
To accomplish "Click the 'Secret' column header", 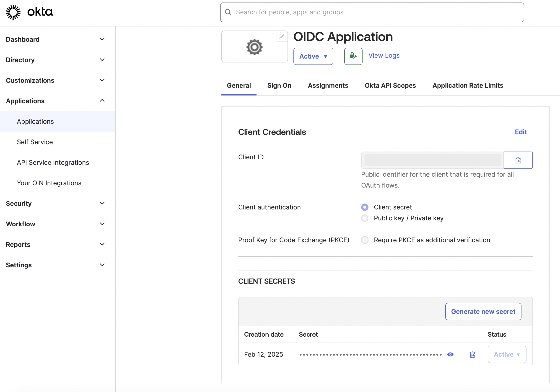I will [x=308, y=335].
